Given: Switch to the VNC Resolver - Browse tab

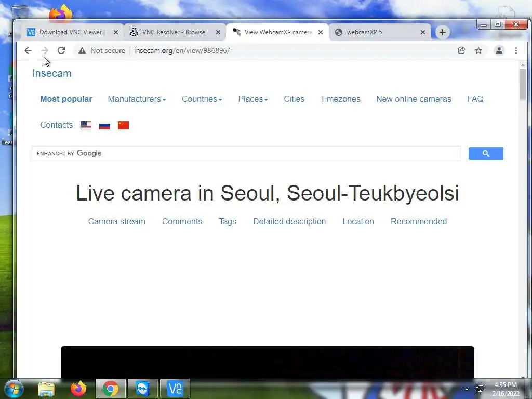Looking at the screenshot, I should click(174, 32).
